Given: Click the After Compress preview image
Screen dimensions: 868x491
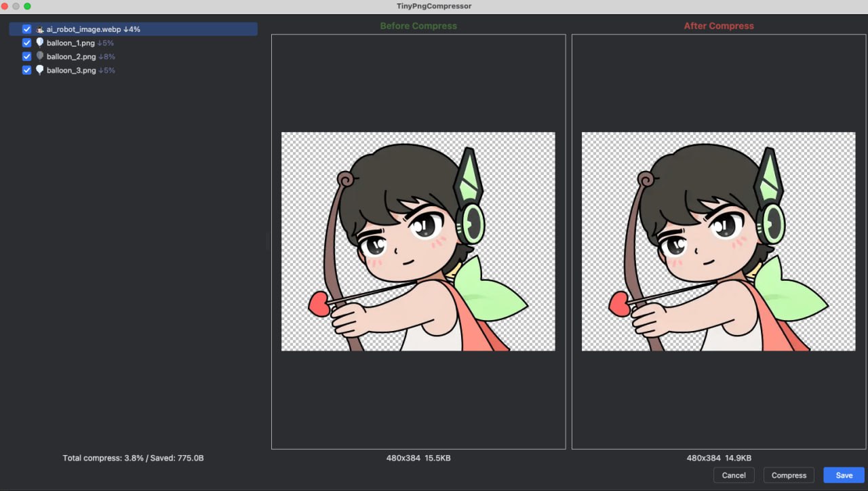Looking at the screenshot, I should click(x=719, y=241).
